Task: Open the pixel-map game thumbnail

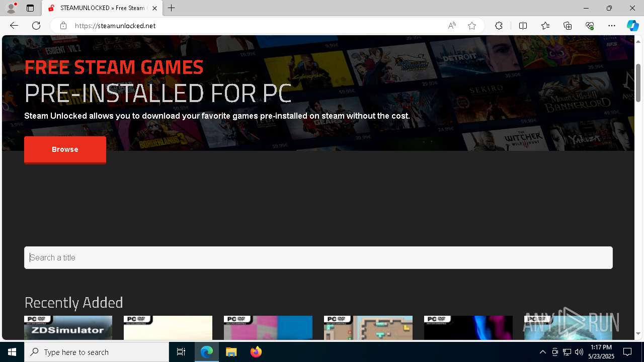Action: (x=368, y=328)
